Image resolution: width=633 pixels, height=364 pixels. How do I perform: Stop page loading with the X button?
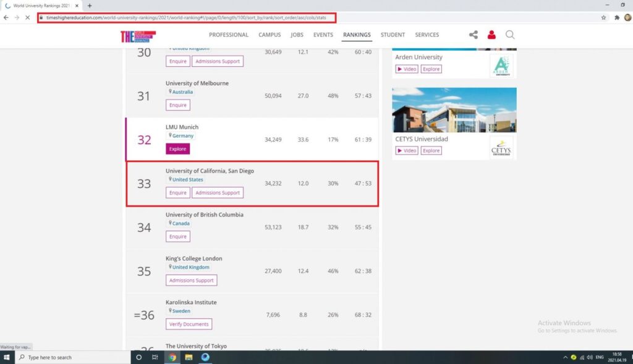28,17
